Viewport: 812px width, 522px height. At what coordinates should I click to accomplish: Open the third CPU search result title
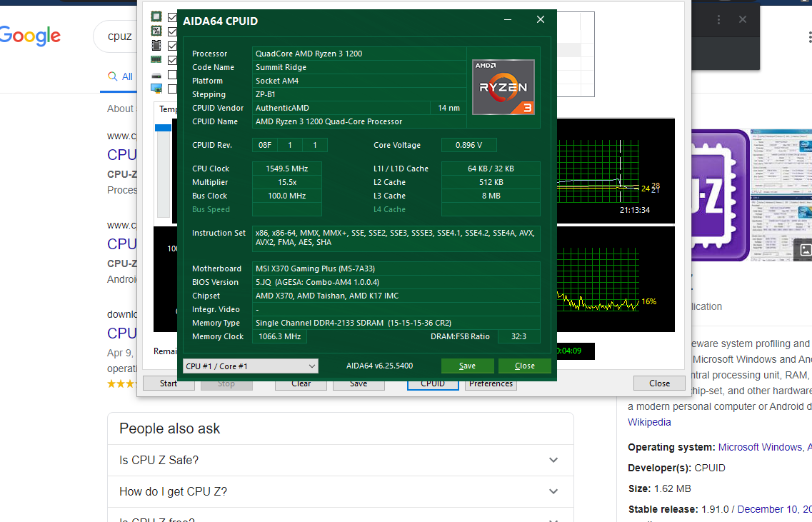pyautogui.click(x=121, y=333)
